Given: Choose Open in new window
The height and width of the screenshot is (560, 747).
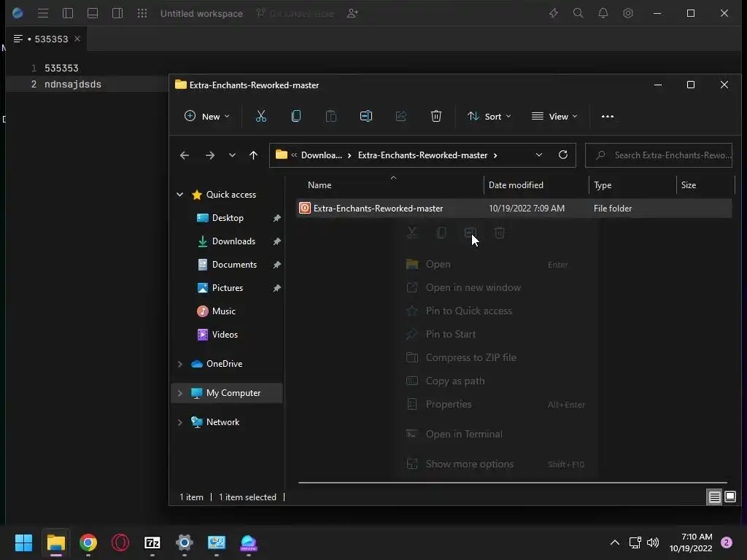Looking at the screenshot, I should pos(495,287).
